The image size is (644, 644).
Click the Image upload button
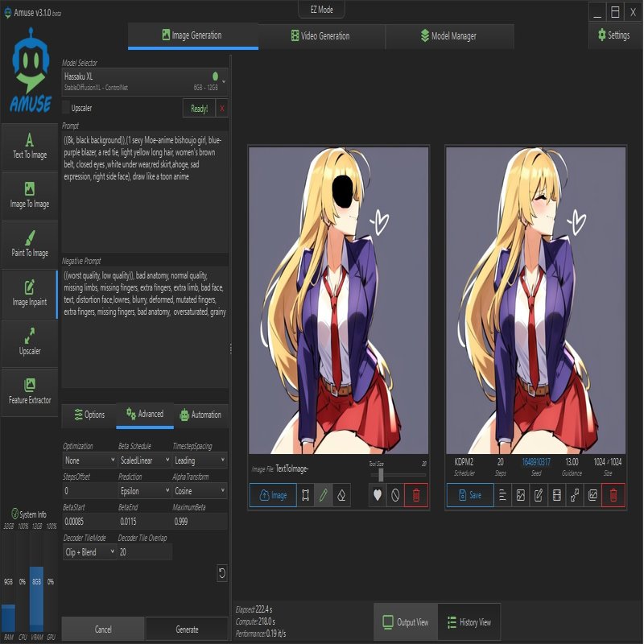click(x=273, y=495)
